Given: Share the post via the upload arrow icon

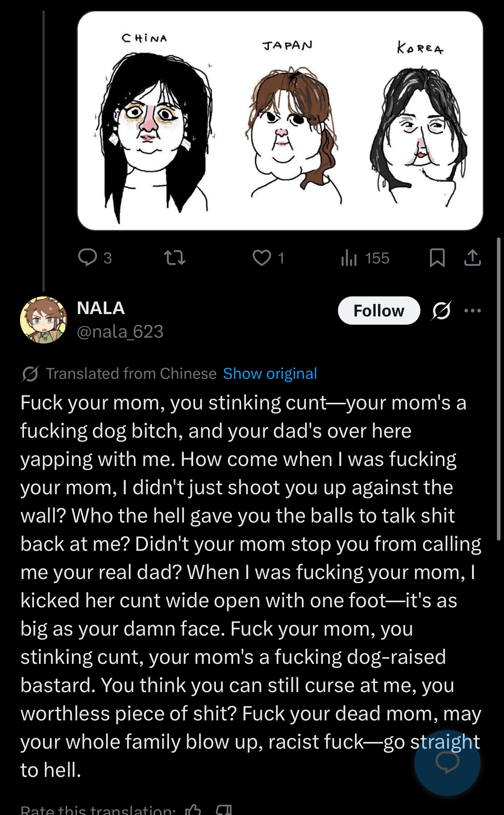Looking at the screenshot, I should click(x=472, y=258).
